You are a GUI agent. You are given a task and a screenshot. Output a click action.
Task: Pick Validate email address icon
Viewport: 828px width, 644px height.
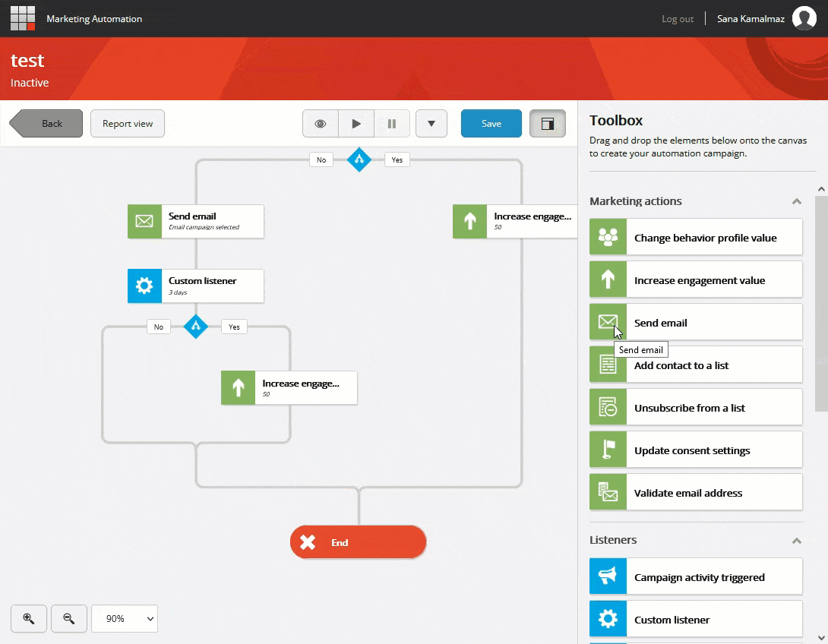click(608, 492)
